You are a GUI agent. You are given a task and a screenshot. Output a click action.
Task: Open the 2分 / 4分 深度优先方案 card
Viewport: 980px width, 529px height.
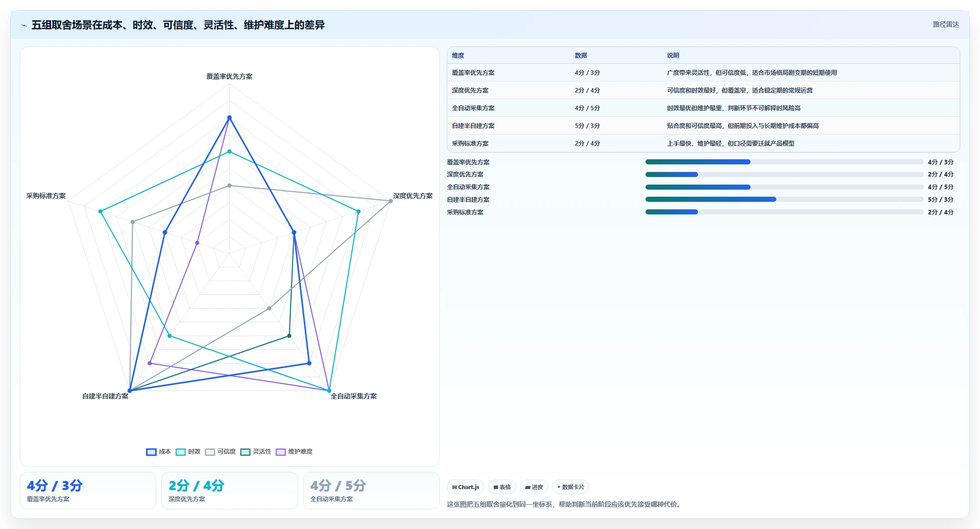pos(229,491)
